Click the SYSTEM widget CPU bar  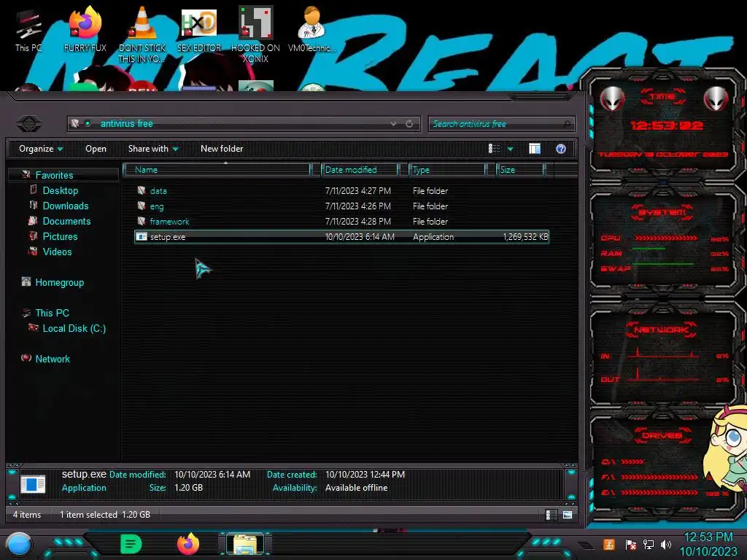(x=665, y=238)
